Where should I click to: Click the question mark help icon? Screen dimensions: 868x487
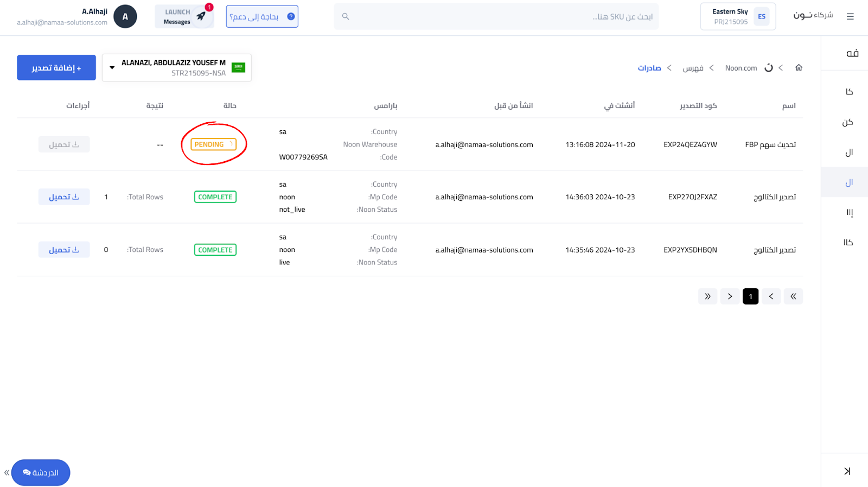(291, 16)
